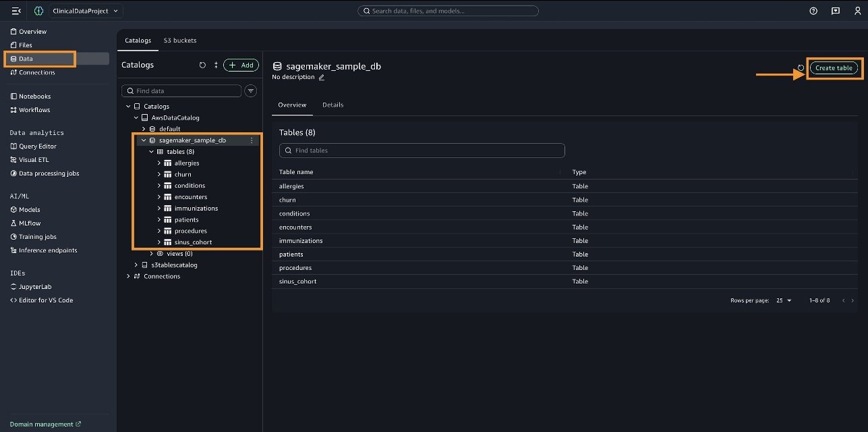Click the Create table button
Image resolution: width=868 pixels, height=432 pixels.
coord(834,67)
